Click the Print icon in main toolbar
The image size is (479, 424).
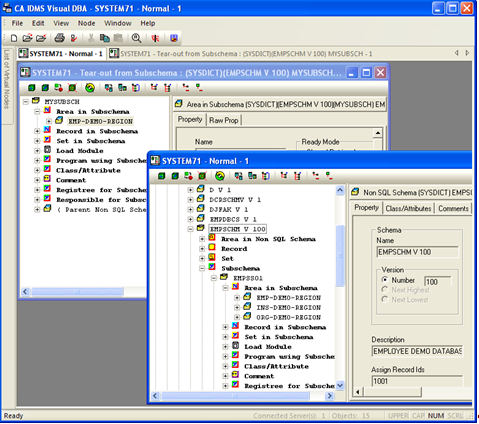60,38
